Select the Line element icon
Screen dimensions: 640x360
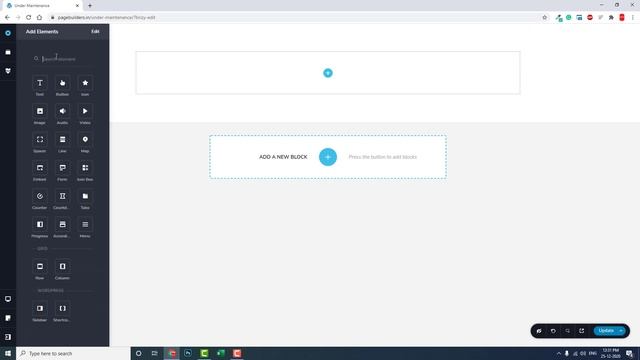click(x=62, y=140)
